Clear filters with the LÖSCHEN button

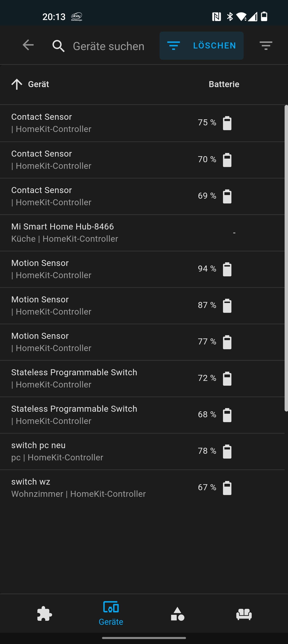coord(201,45)
